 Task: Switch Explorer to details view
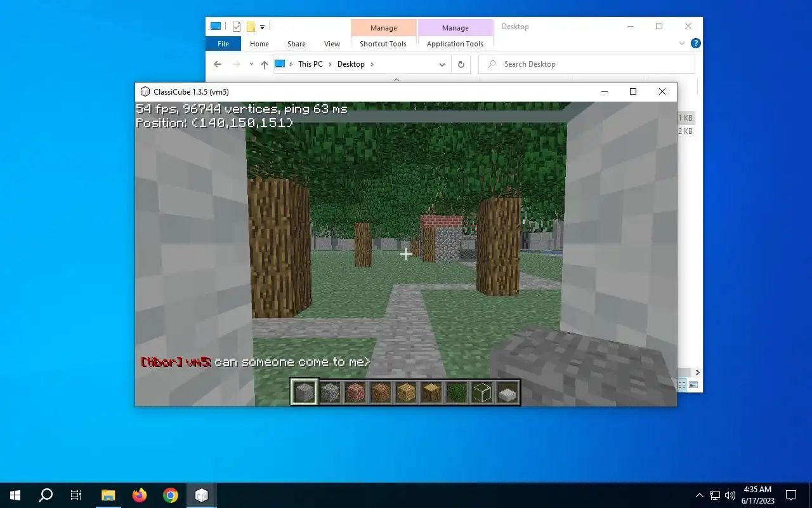click(682, 385)
